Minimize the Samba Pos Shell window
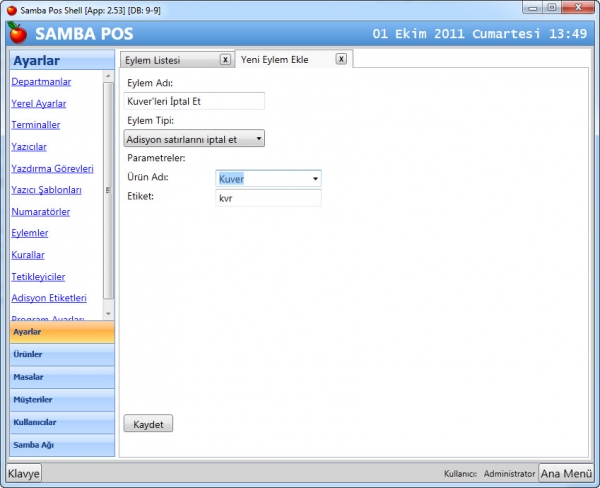 click(x=533, y=7)
